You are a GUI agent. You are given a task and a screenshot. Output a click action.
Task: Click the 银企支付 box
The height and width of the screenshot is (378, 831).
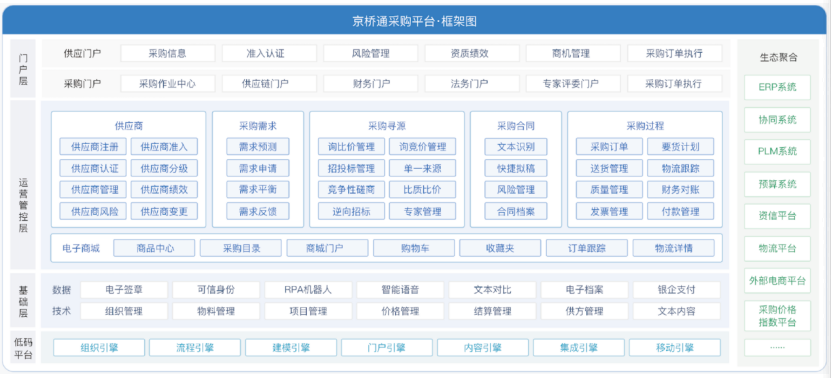point(677,289)
